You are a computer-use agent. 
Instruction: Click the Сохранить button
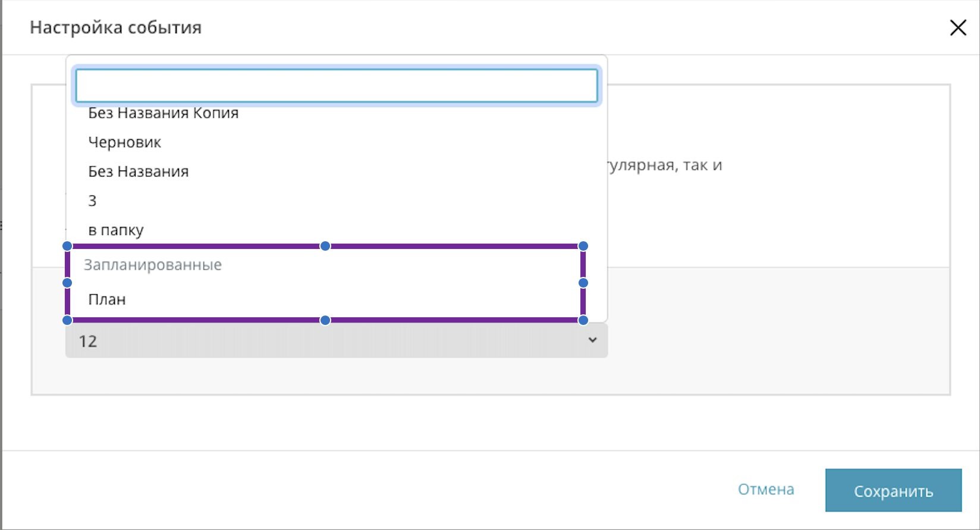point(893,491)
